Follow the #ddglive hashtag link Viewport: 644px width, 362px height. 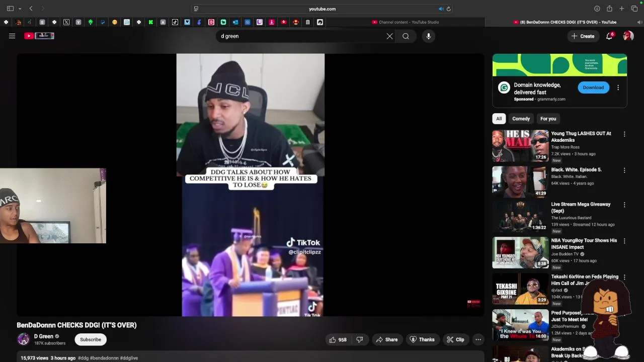pyautogui.click(x=129, y=358)
